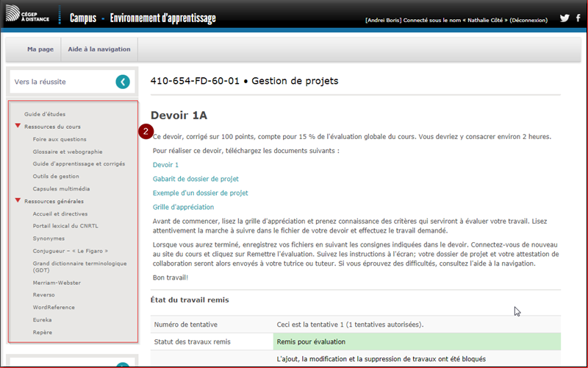Click the Facebook icon in header
Screen dimensions: 588x368
tap(578, 18)
